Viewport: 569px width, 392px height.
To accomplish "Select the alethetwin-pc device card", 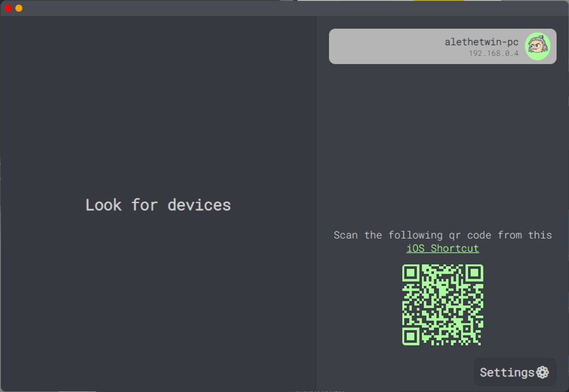I will (442, 46).
